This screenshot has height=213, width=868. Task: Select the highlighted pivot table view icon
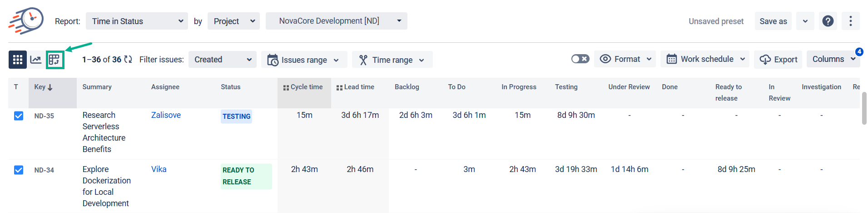55,60
